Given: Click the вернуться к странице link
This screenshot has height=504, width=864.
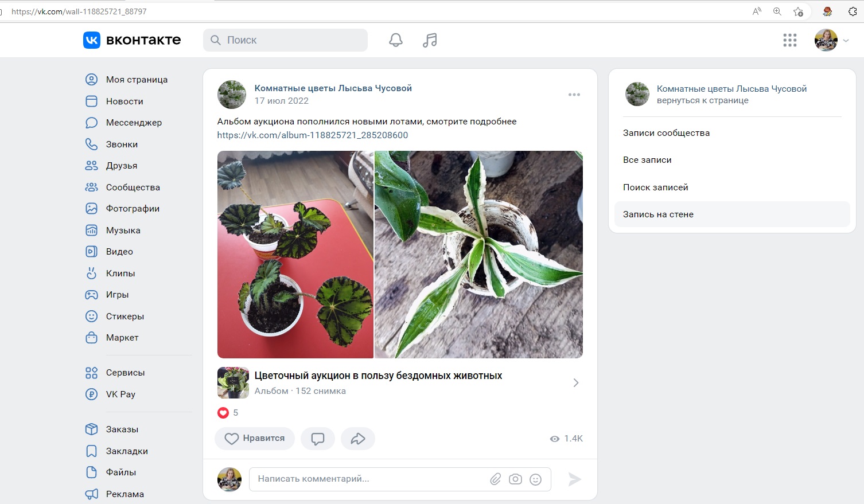Looking at the screenshot, I should [703, 100].
